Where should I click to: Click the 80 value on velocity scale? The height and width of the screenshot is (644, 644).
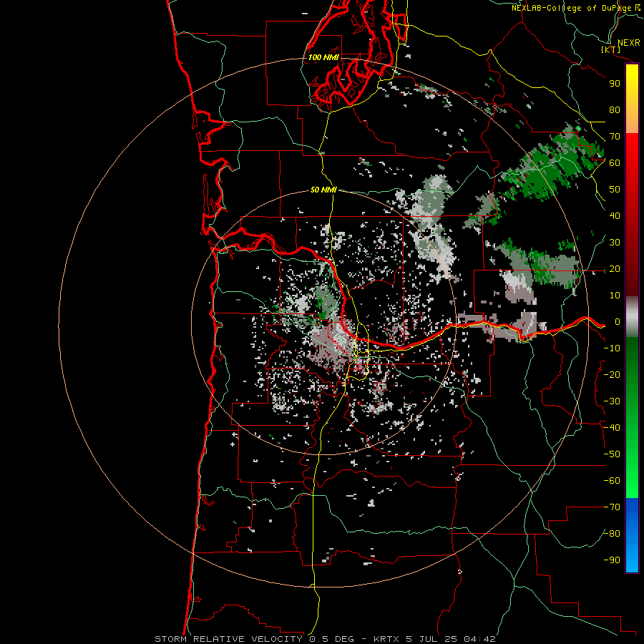(615, 110)
